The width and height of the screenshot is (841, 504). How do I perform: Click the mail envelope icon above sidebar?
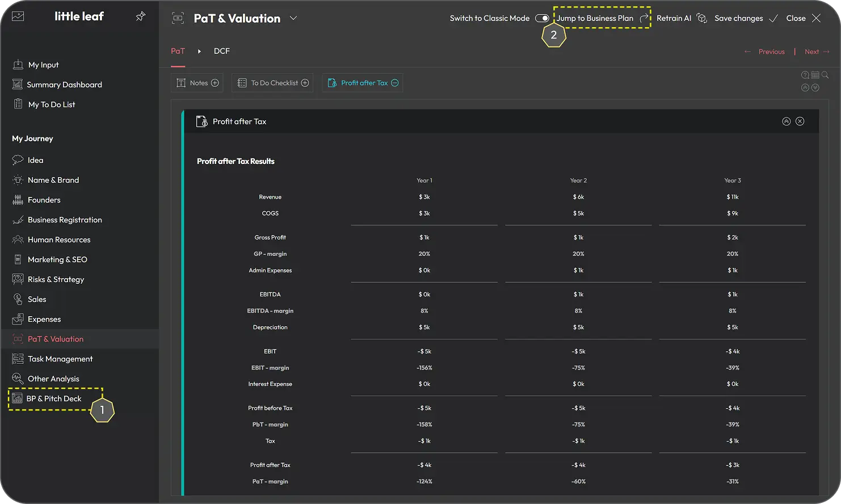[x=18, y=16]
